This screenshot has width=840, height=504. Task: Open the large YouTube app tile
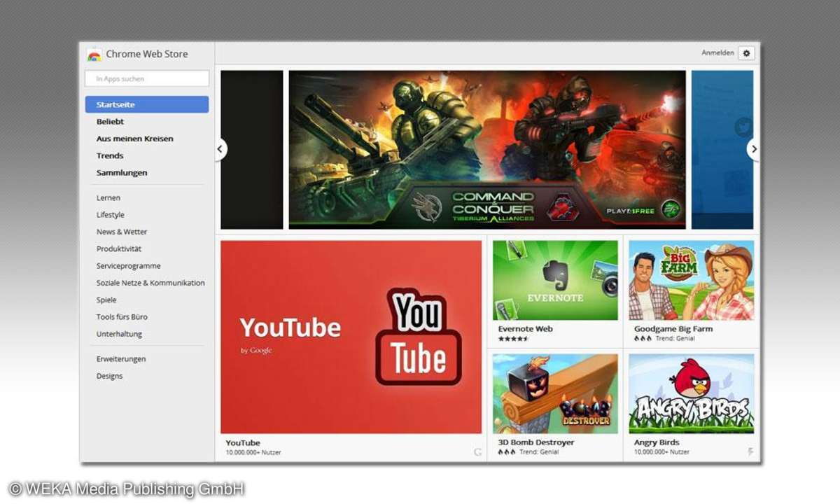[x=351, y=337]
